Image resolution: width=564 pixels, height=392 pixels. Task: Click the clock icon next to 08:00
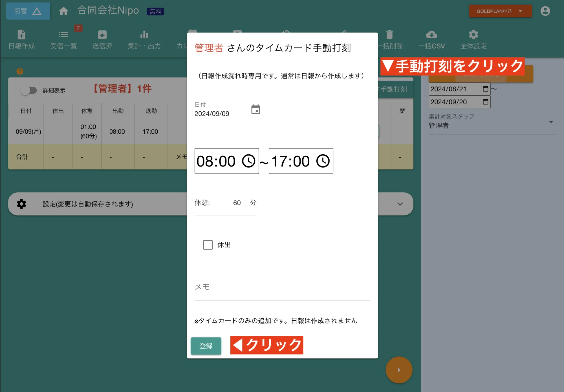tap(248, 161)
